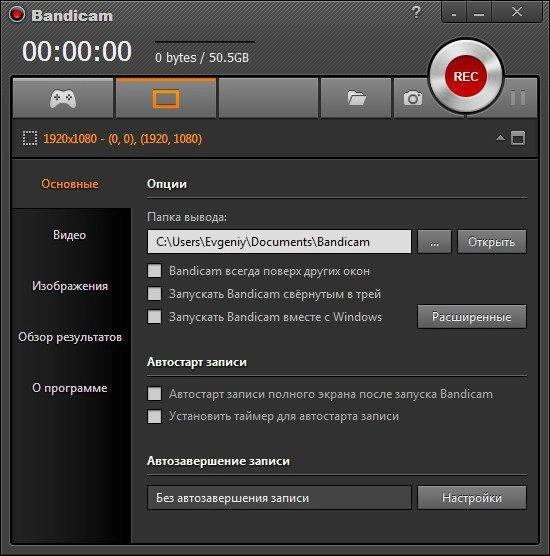Click the Без автозавершения записи field
Screen dimensions: 550x556
[x=279, y=498]
